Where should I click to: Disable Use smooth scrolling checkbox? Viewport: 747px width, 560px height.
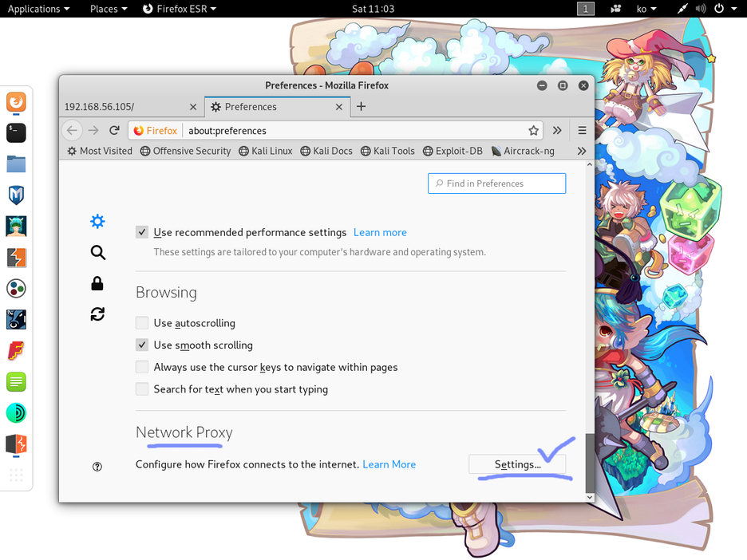(142, 345)
